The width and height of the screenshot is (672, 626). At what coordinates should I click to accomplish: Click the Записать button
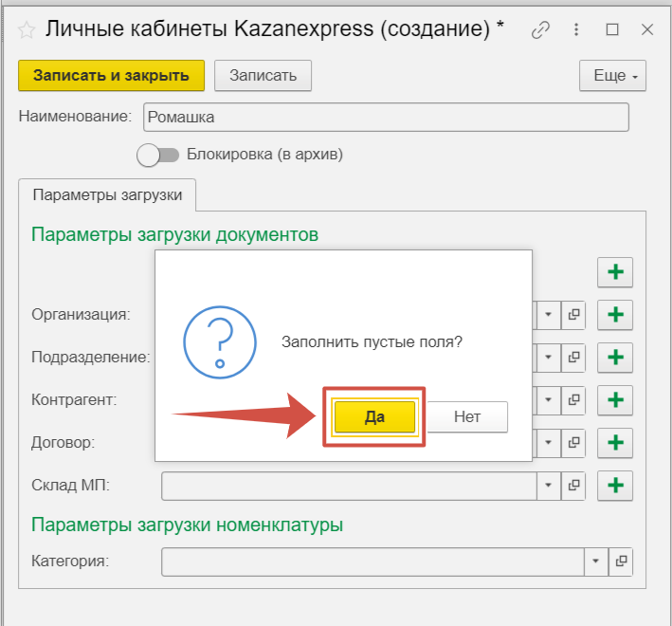coord(263,75)
